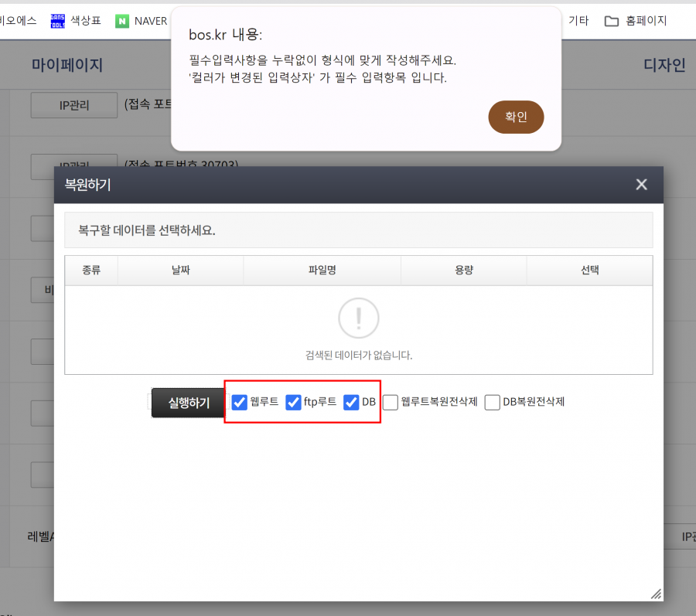Select the 용량 column header

click(x=463, y=271)
